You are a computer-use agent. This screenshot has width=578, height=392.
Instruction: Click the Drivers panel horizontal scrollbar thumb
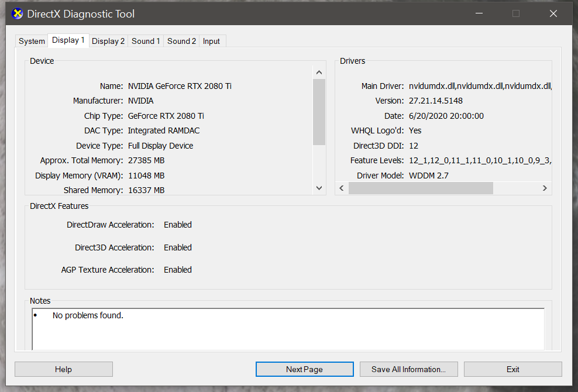click(421, 188)
